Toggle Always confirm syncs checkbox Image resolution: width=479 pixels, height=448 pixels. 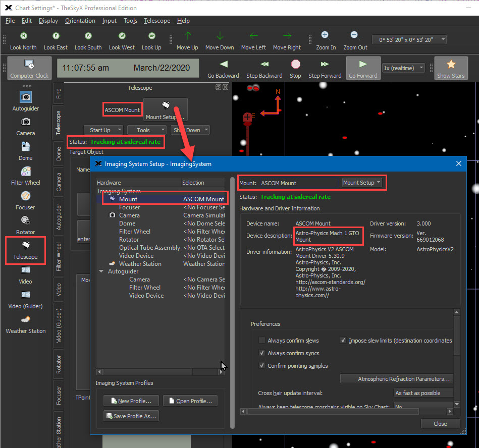click(x=262, y=353)
